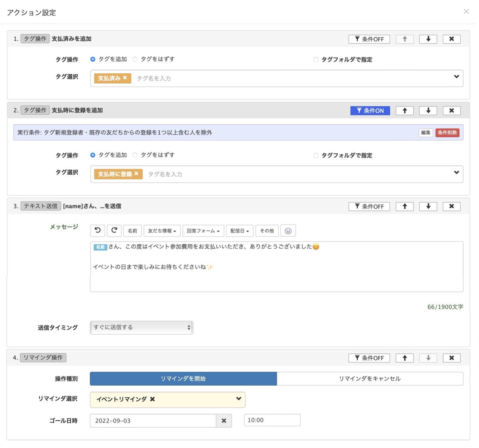Expand tag selection dropdown in action 2
479x448 pixels.
(456, 172)
